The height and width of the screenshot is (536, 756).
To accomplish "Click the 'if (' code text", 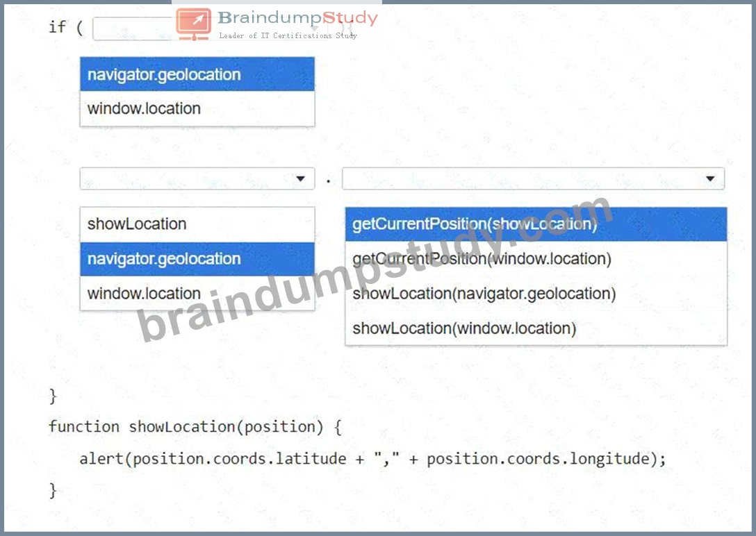I will (x=66, y=27).
